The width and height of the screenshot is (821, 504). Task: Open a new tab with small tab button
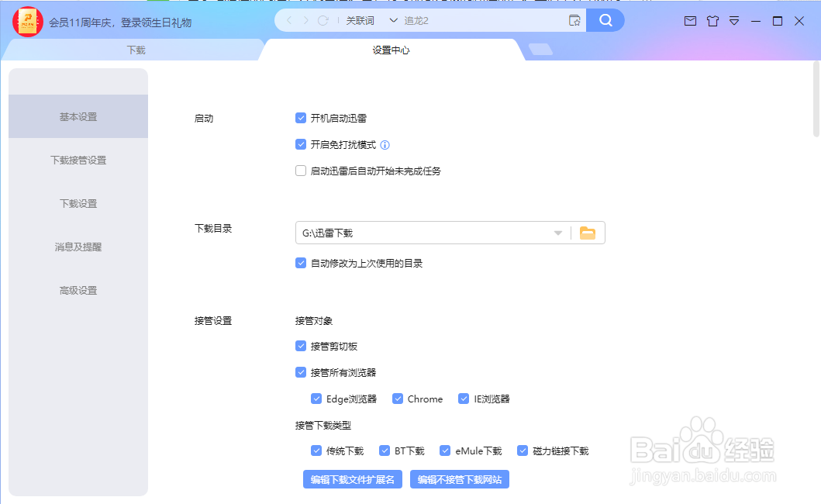click(x=540, y=50)
